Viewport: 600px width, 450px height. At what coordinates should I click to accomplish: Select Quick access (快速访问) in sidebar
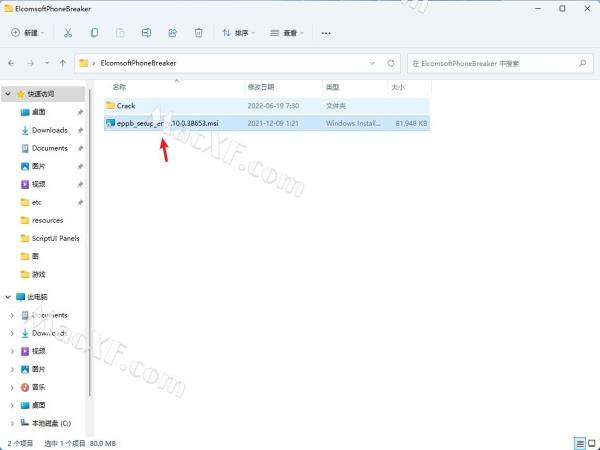(41, 94)
